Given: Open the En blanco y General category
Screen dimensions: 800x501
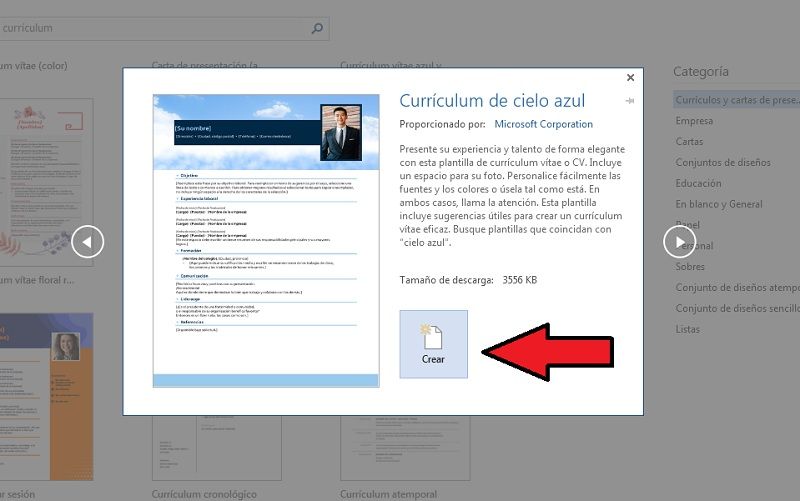Looking at the screenshot, I should tap(718, 204).
